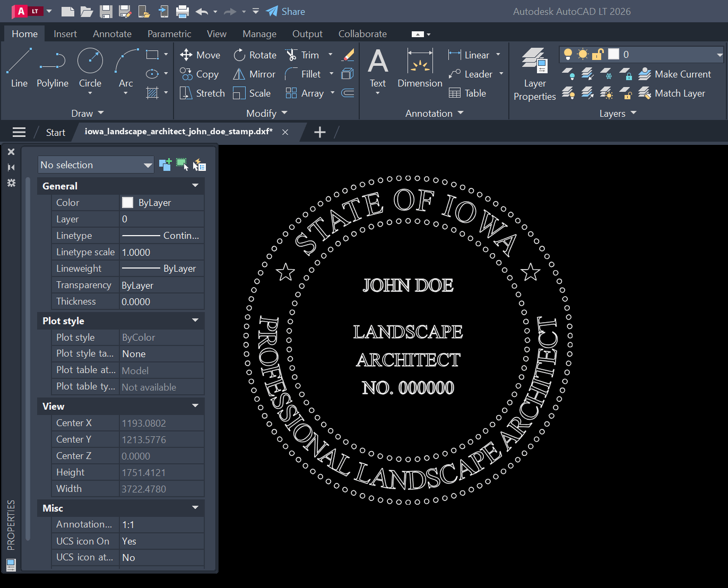728x588 pixels.
Task: Toggle layer on/off lightbulb in layer dropdown
Action: click(x=568, y=54)
